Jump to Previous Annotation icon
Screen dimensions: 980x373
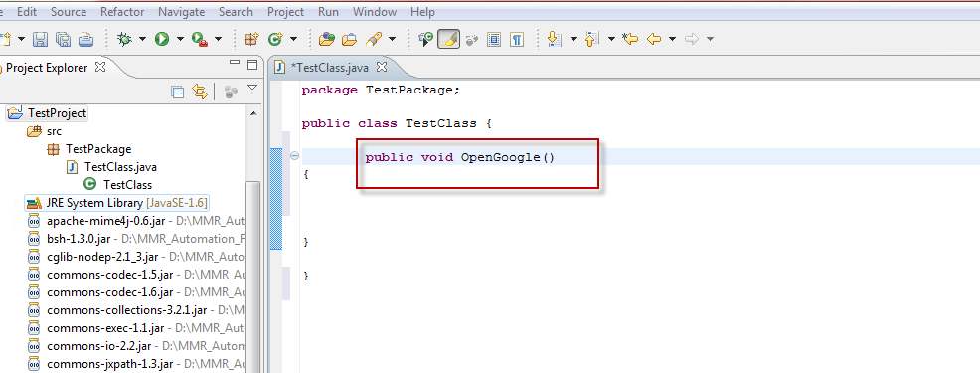pos(591,40)
